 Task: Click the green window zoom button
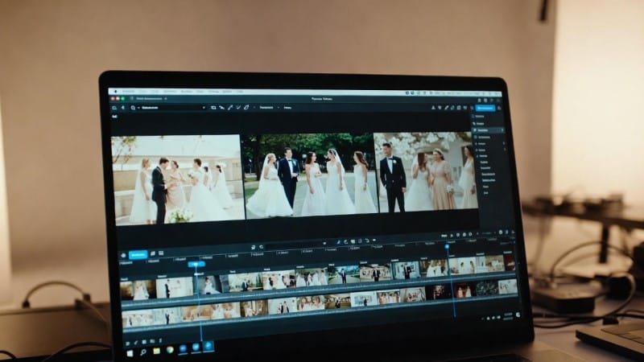(123, 98)
